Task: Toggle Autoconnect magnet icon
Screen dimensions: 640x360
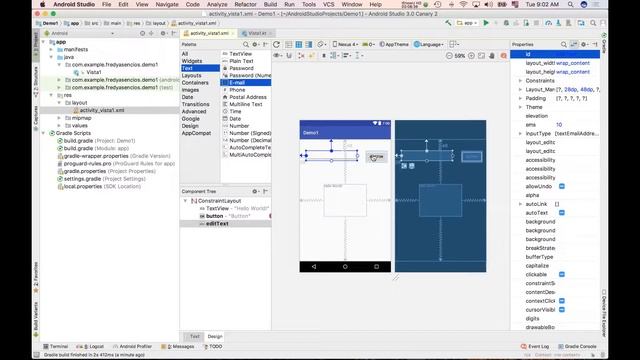Action: point(289,56)
